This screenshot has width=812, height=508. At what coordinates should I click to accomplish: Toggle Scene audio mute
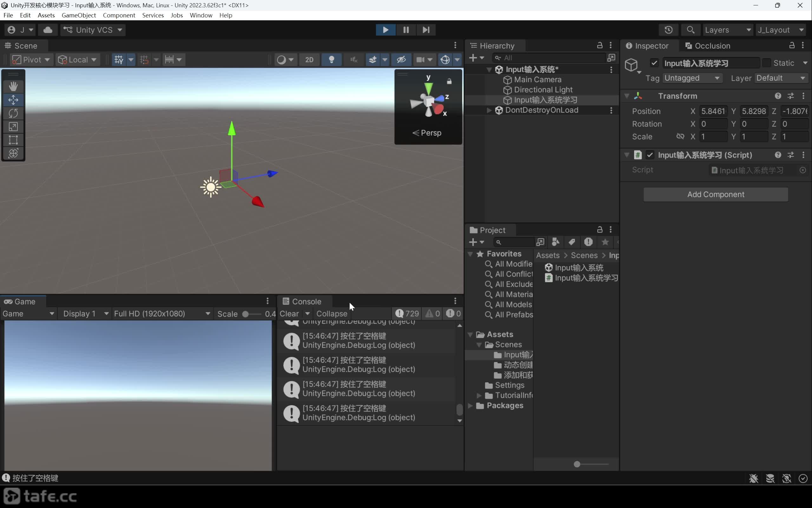point(354,60)
